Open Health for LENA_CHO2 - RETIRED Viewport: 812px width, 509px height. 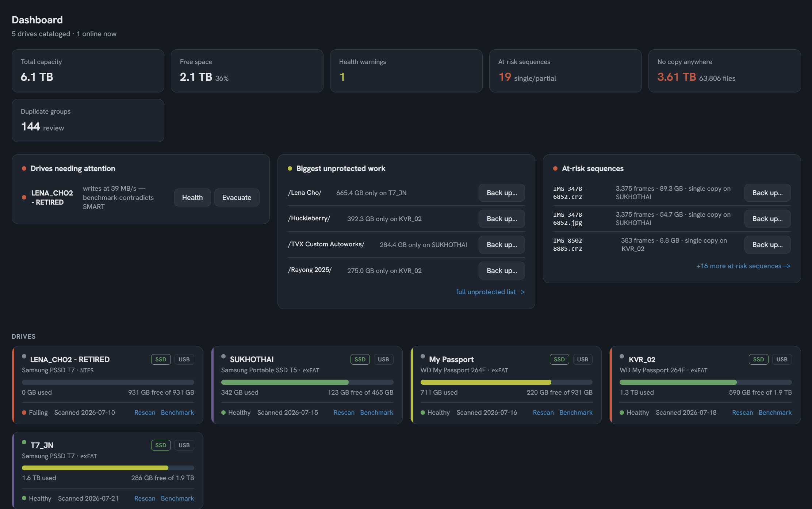click(192, 197)
